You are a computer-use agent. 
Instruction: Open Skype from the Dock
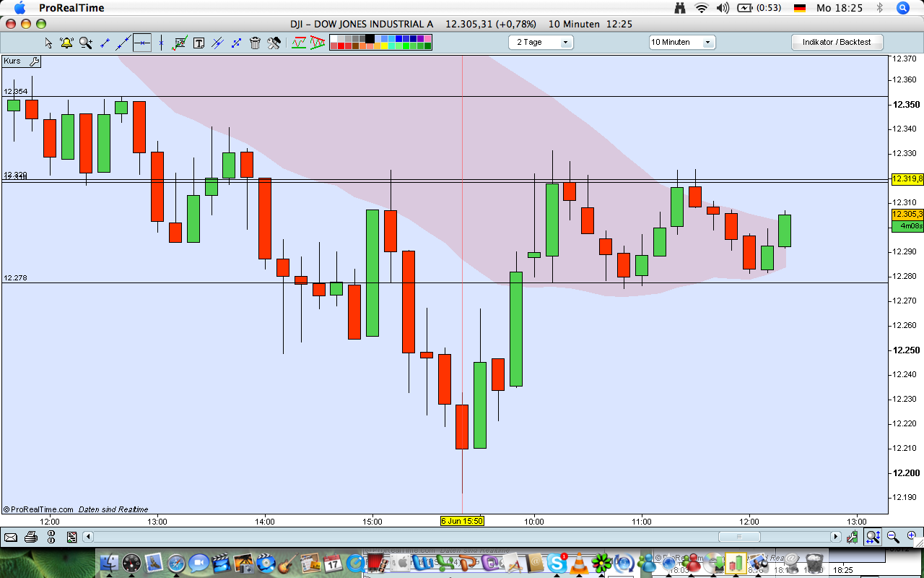[557, 563]
